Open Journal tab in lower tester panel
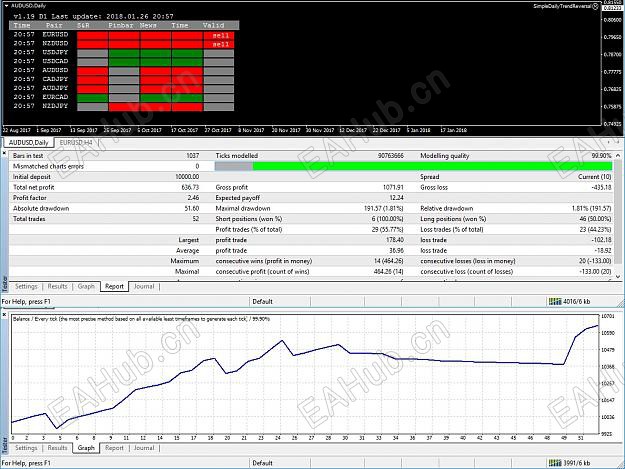This screenshot has height=469, width=625. tap(144, 448)
